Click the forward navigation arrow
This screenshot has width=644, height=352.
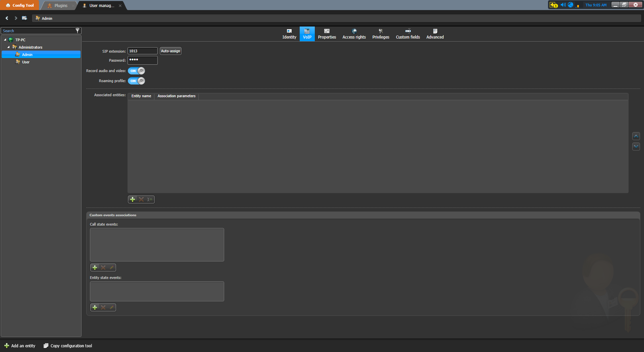pos(15,18)
